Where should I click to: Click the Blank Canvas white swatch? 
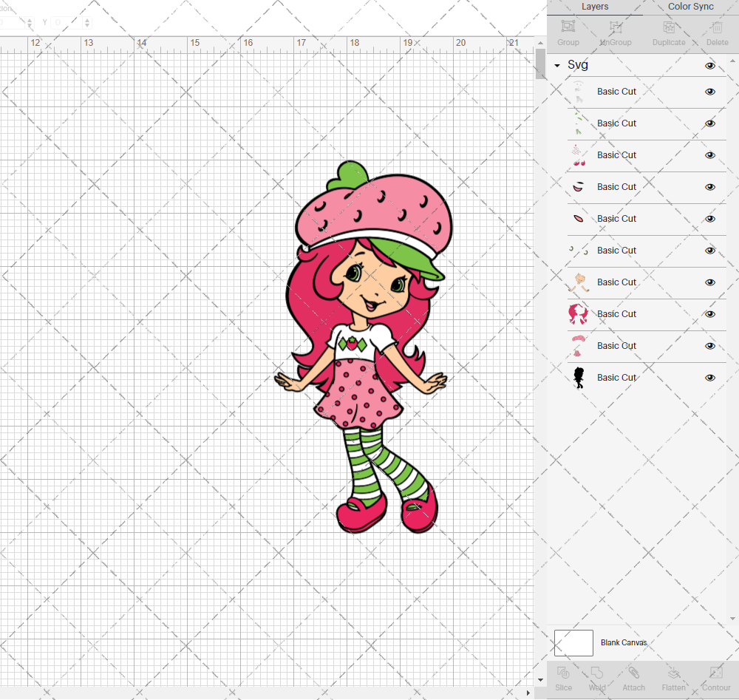(573, 643)
